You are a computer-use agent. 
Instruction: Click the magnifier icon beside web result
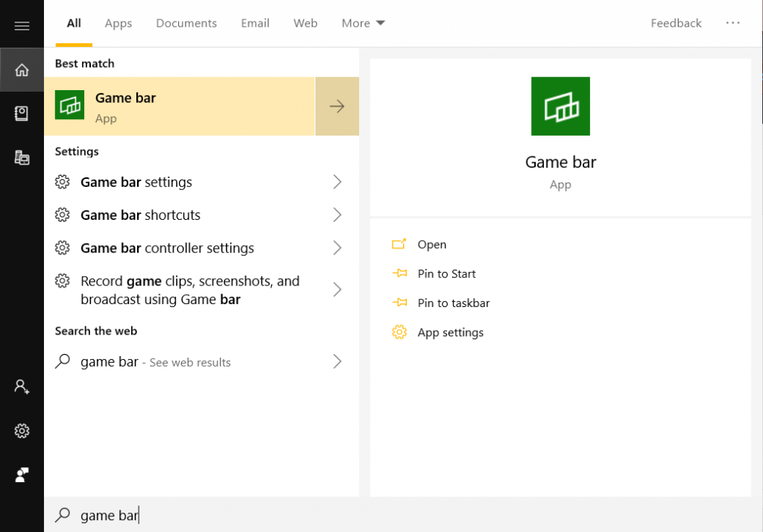point(63,361)
